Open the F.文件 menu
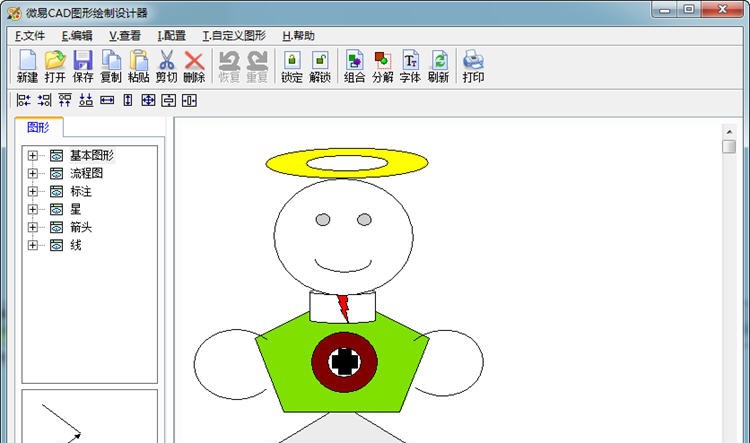This screenshot has width=750, height=443. coord(30,35)
